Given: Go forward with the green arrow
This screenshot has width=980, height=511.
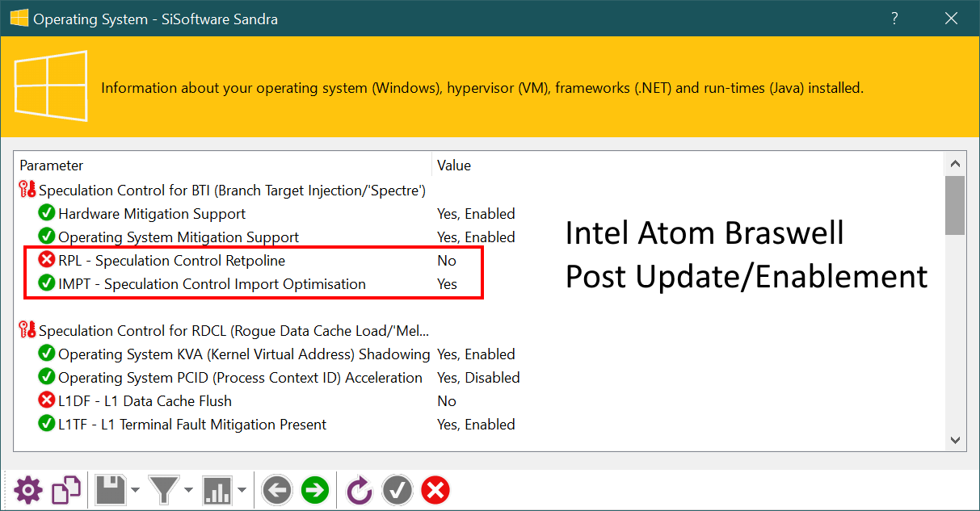Looking at the screenshot, I should coord(315,490).
